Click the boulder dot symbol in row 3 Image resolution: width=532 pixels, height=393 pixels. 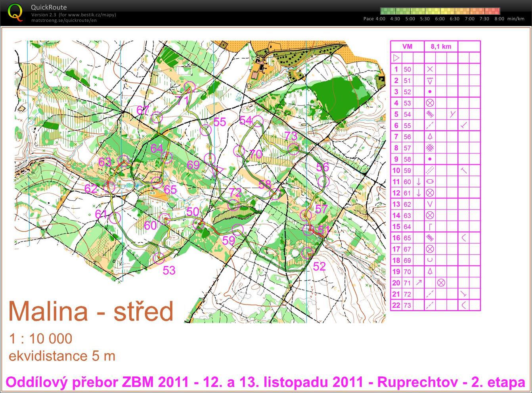coord(430,92)
